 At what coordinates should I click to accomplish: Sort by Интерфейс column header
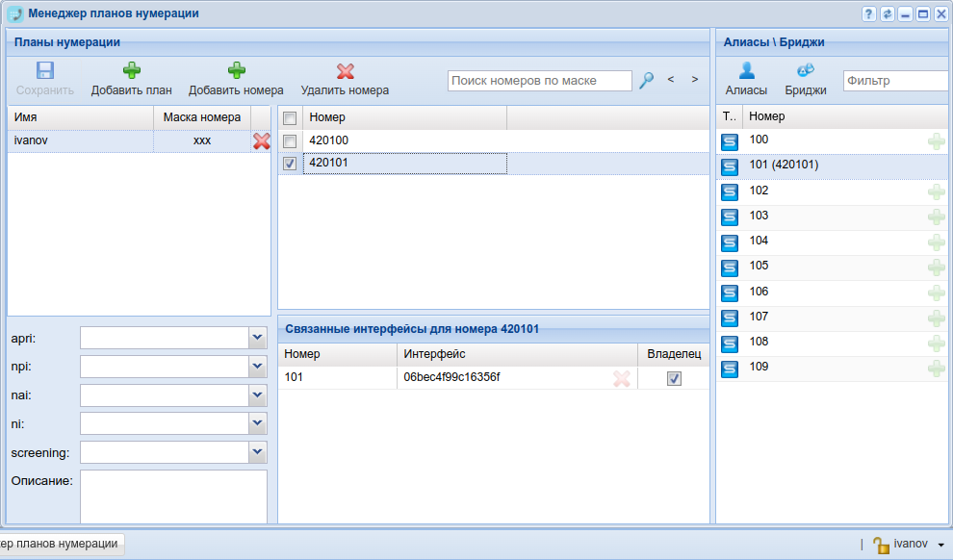(x=517, y=353)
